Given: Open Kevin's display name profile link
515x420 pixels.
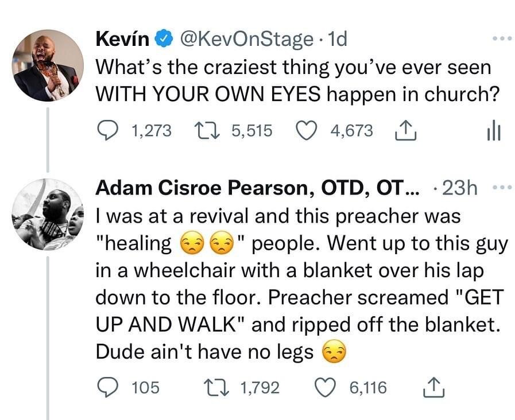Looking at the screenshot, I should tap(122, 40).
